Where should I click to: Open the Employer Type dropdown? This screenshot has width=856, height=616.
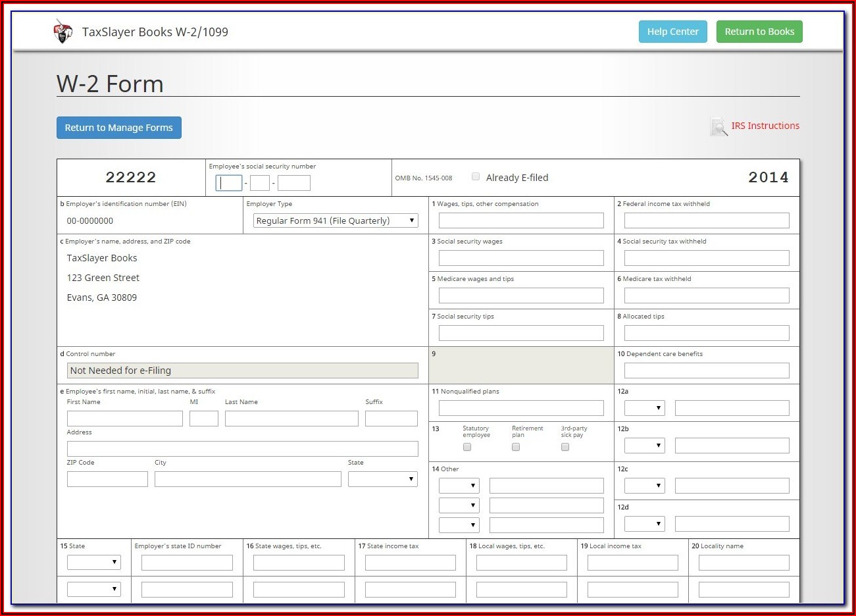pos(336,220)
